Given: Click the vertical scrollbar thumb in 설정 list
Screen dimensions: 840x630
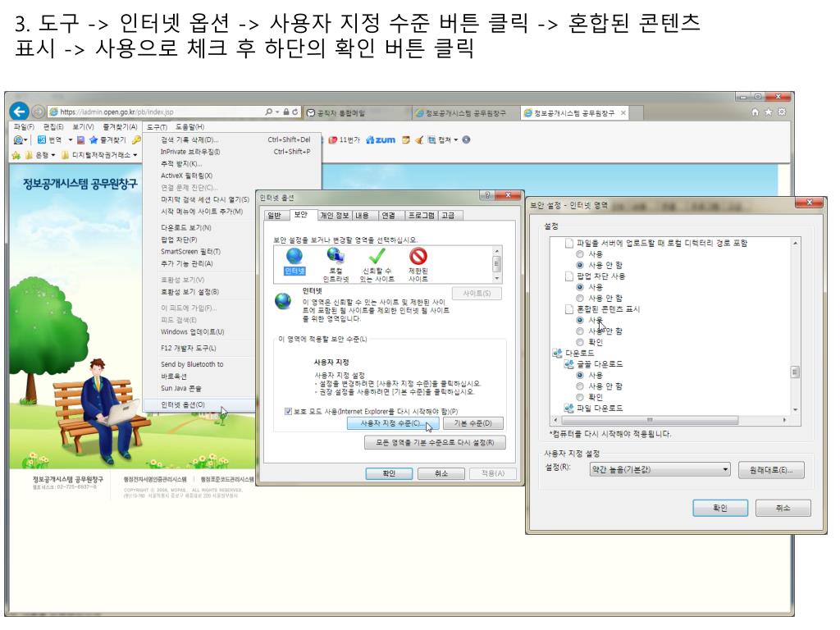Looking at the screenshot, I should 796,372.
